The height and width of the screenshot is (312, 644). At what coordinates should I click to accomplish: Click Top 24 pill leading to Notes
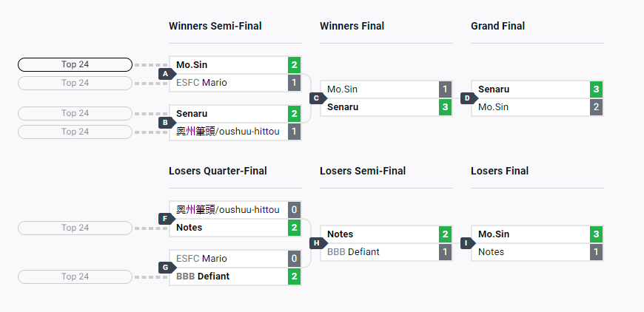coord(75,228)
